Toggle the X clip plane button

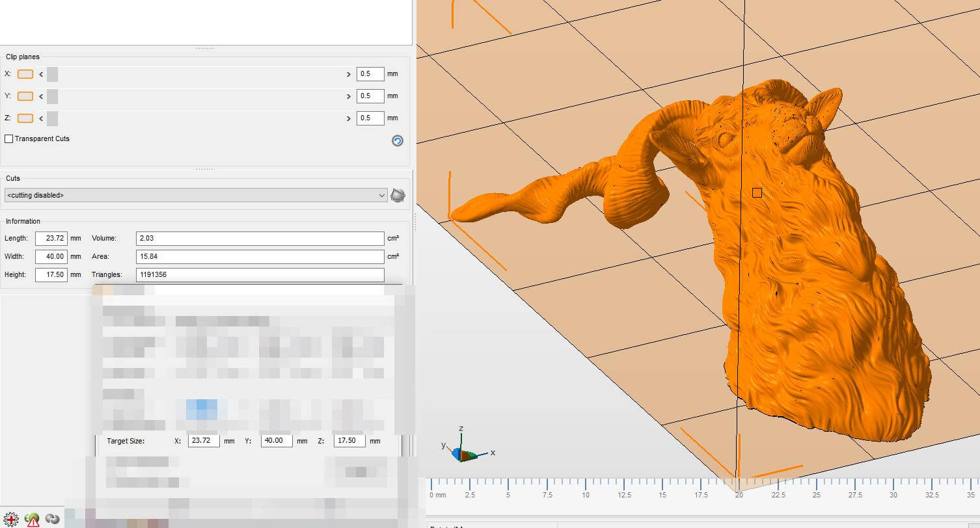25,74
